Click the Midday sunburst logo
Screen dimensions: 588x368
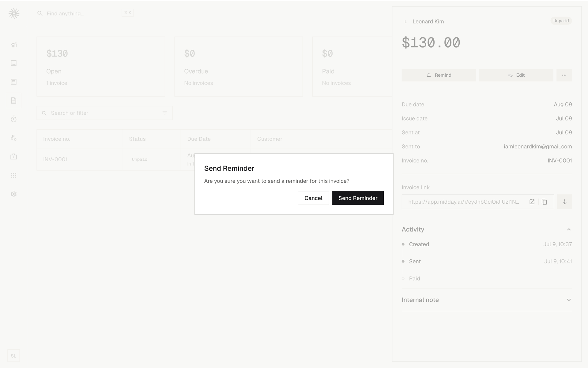click(x=14, y=13)
